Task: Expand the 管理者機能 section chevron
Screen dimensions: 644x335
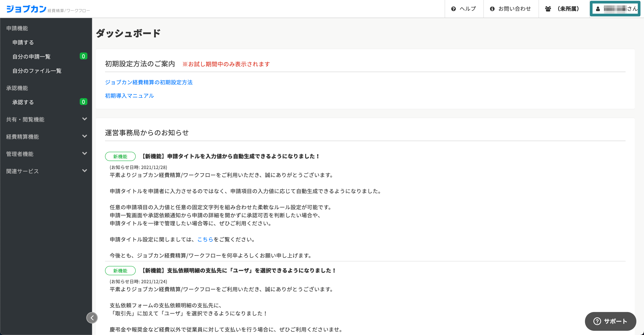Action: coord(85,154)
